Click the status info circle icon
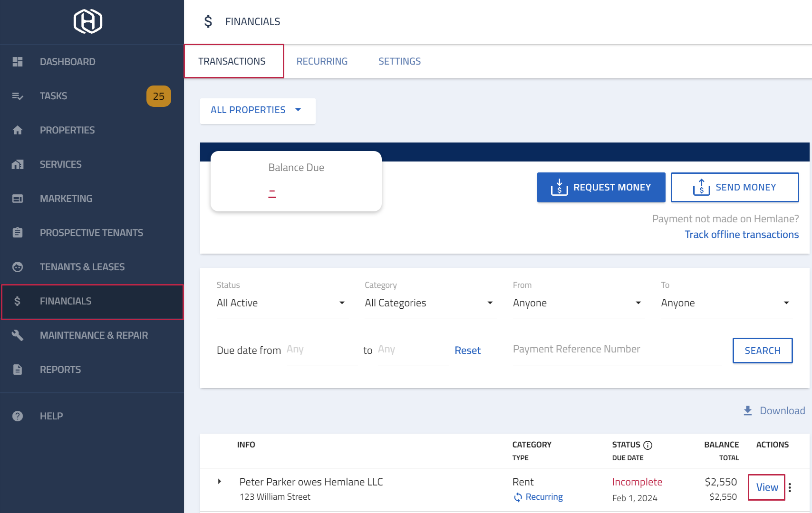 click(x=648, y=445)
